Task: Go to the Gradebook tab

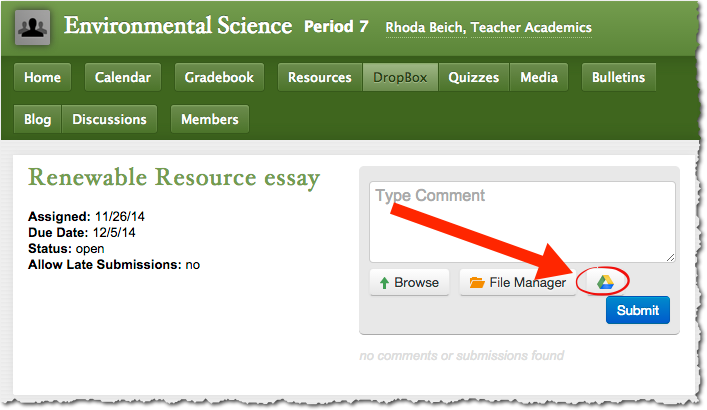Action: (220, 77)
